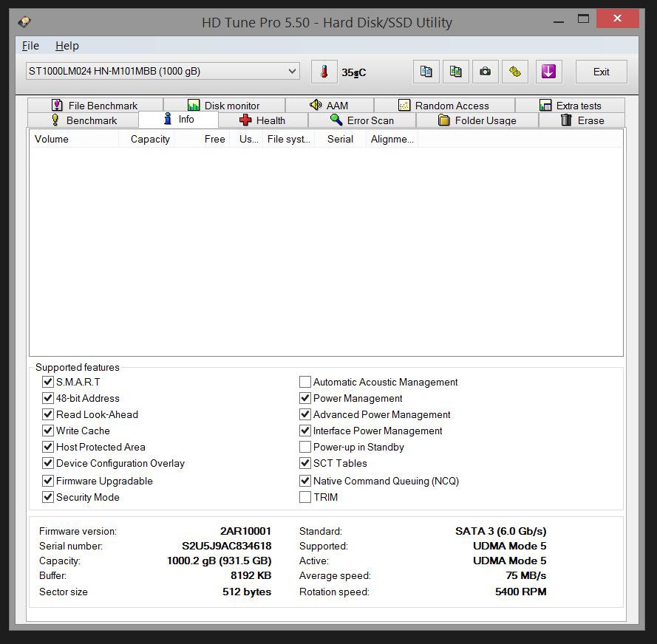Click the copy screenshot to clipboard icon
Viewport: 657px width, 644px height.
[x=456, y=72]
